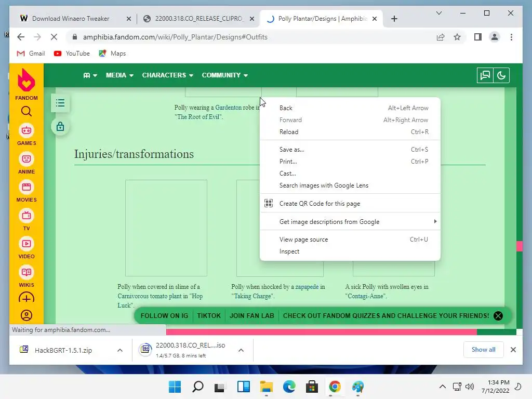Open the table of contents list icon
Viewport: 532px width, 399px height.
click(x=60, y=103)
